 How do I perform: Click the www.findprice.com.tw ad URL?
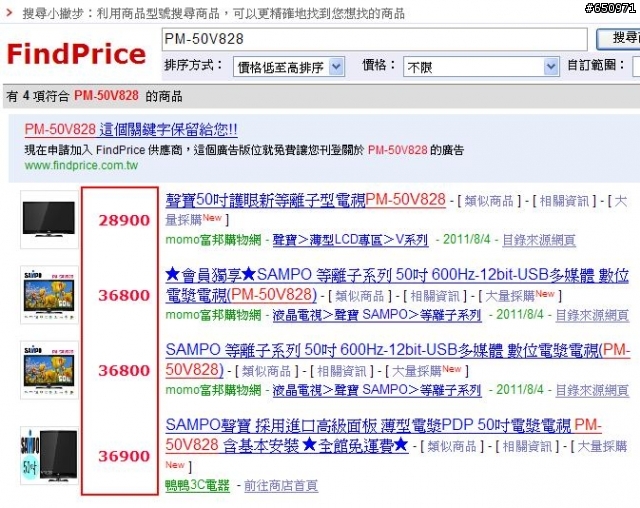81,165
